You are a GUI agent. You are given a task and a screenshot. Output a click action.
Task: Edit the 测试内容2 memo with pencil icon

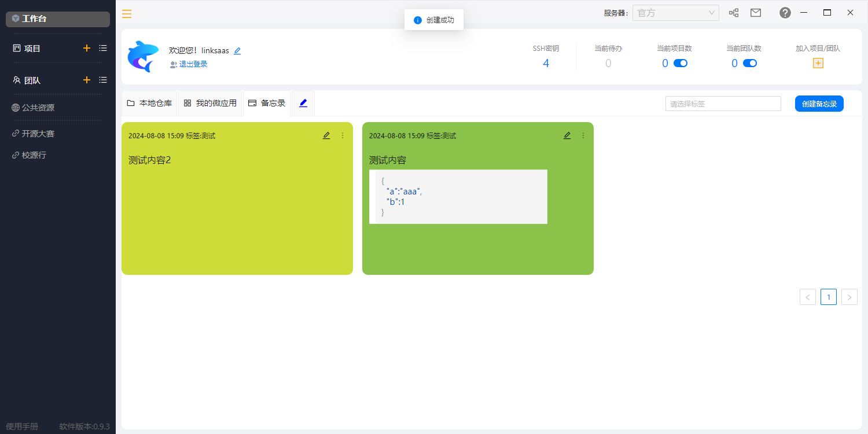click(x=326, y=135)
